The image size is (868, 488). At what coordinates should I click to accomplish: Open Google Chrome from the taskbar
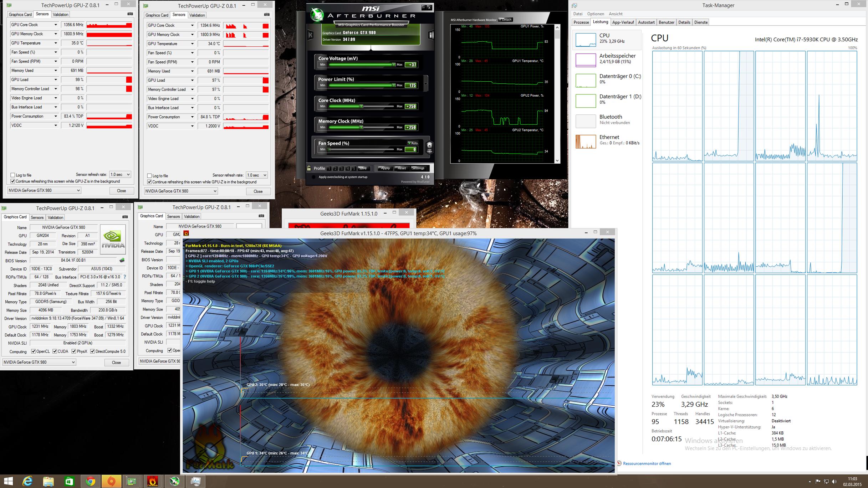[x=90, y=481]
